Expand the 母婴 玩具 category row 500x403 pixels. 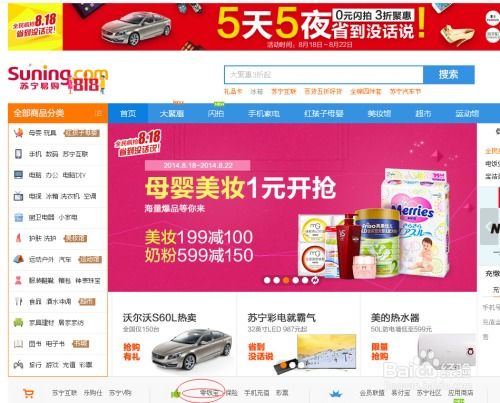point(58,133)
